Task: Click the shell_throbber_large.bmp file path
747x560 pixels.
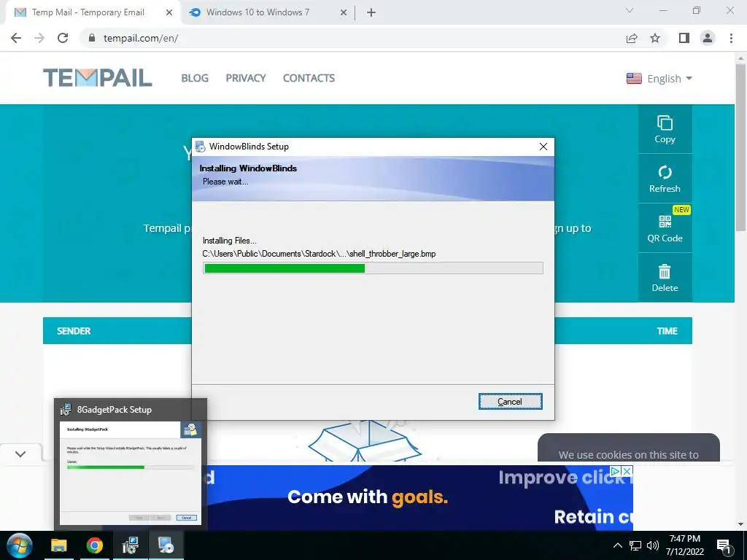Action: pyautogui.click(x=320, y=254)
